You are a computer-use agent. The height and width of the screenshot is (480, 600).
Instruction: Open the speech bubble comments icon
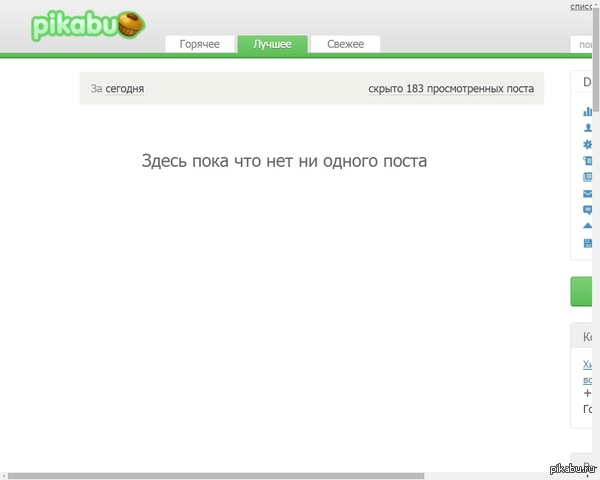587,210
